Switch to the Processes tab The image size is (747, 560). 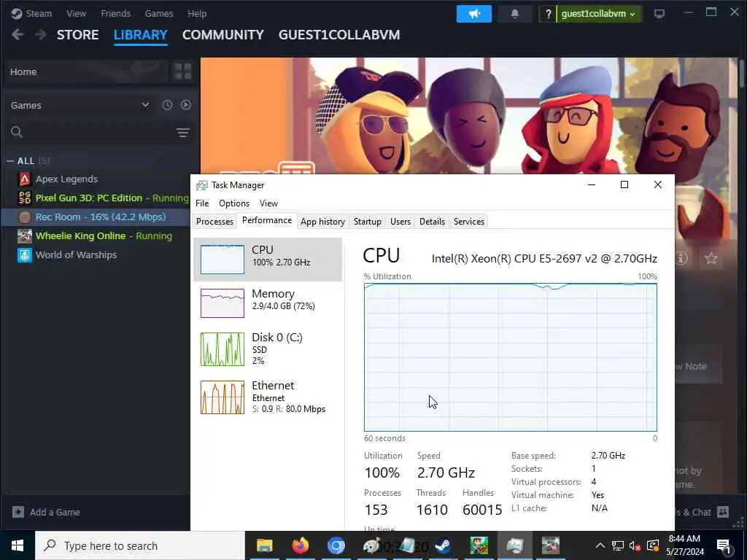tap(214, 222)
